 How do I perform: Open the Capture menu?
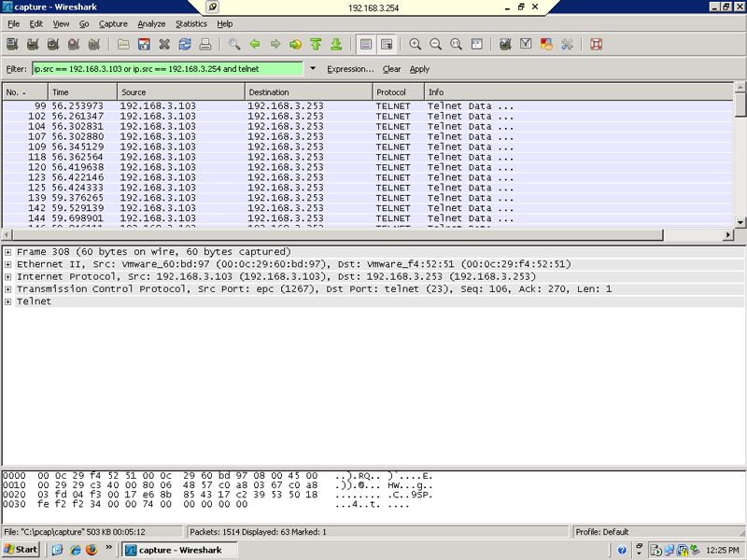click(113, 24)
